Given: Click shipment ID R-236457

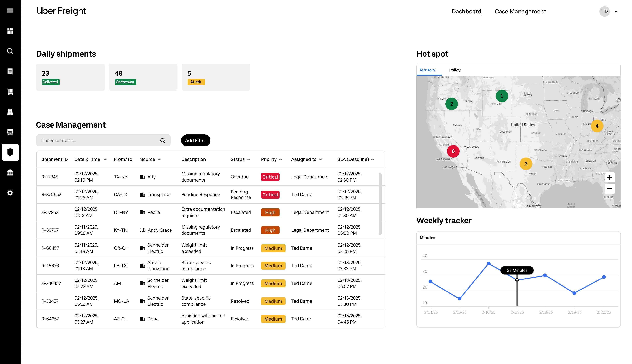Looking at the screenshot, I should 51,283.
